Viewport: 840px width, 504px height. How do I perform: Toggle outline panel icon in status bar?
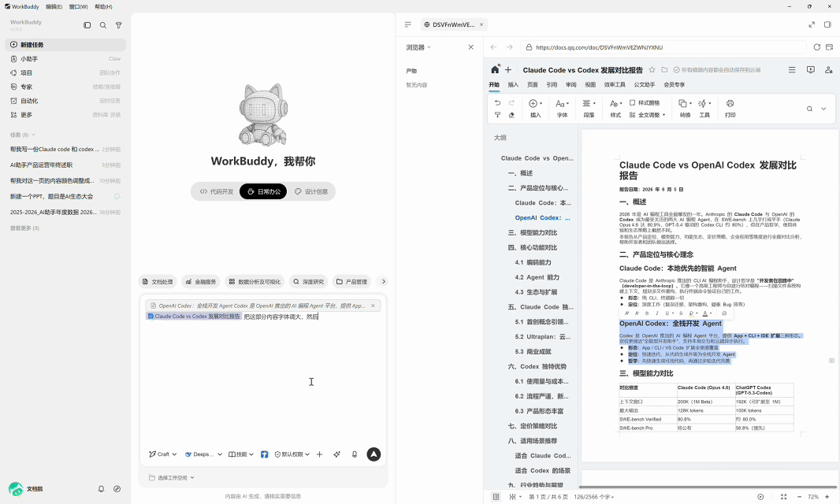pyautogui.click(x=496, y=497)
